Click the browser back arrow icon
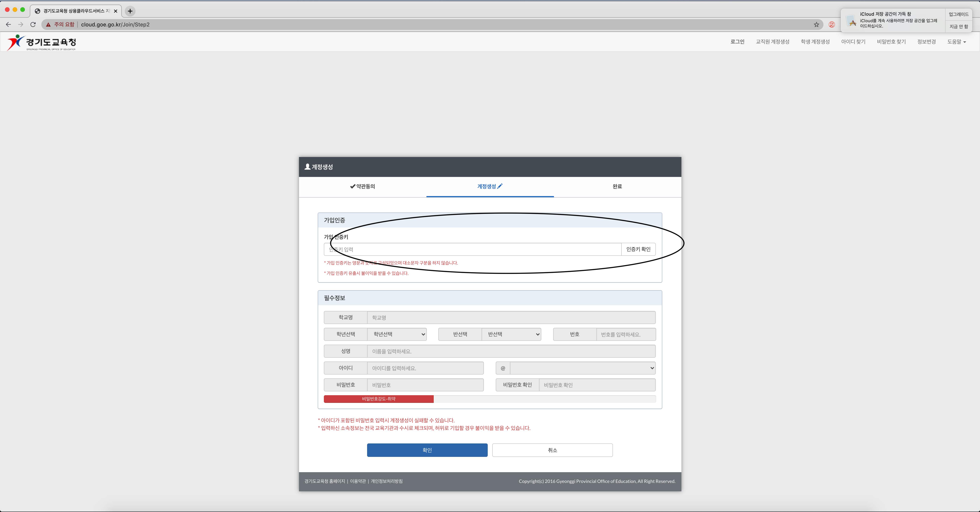The image size is (980, 512). (x=8, y=24)
